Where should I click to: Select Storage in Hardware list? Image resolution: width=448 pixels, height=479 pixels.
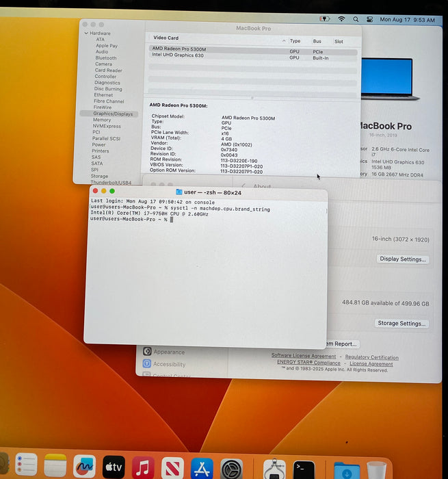(99, 176)
